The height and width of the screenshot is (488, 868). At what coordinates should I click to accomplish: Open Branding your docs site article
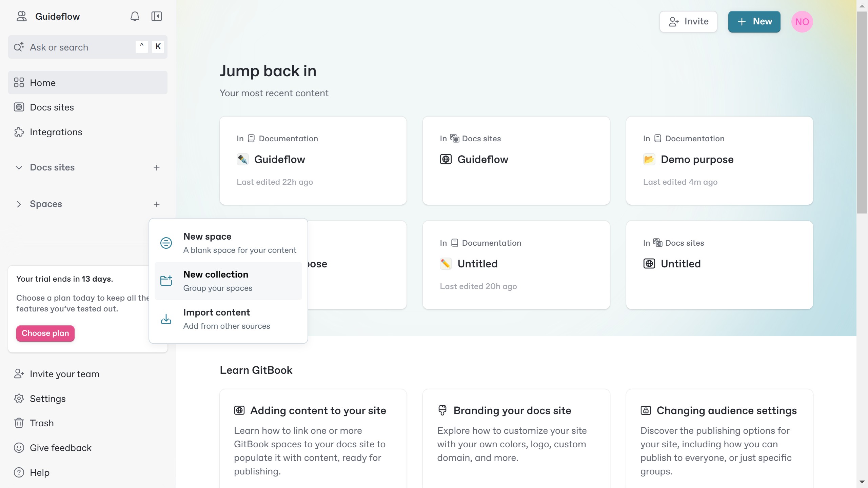[516, 439]
